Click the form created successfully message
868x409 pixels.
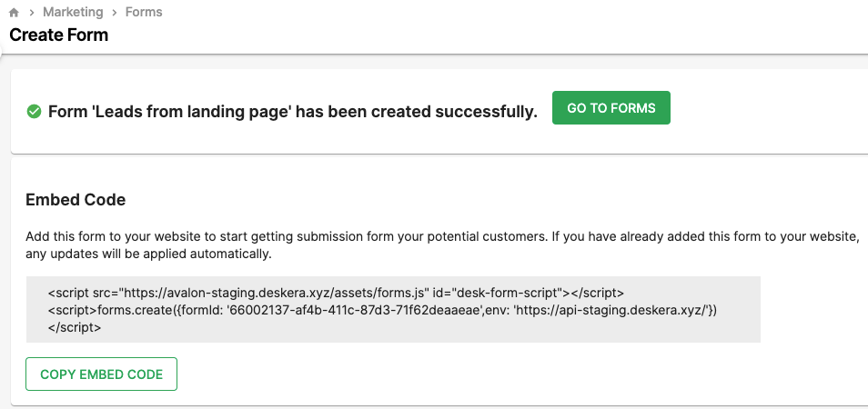293,112
